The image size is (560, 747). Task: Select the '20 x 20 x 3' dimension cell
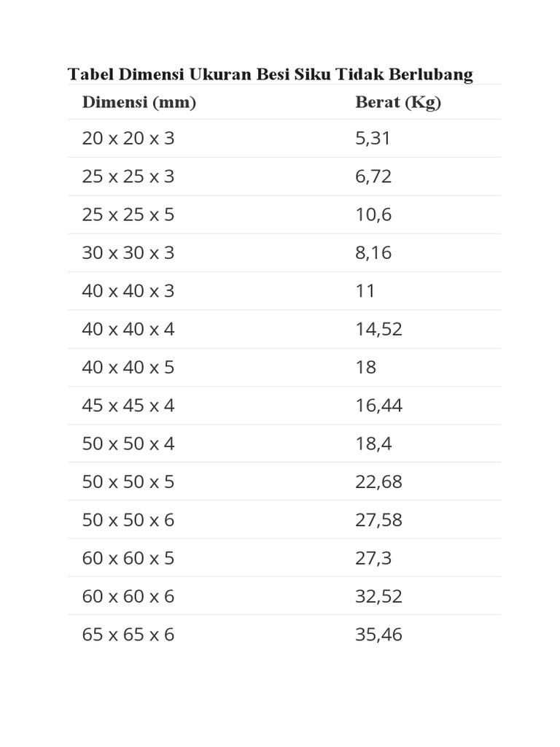128,138
